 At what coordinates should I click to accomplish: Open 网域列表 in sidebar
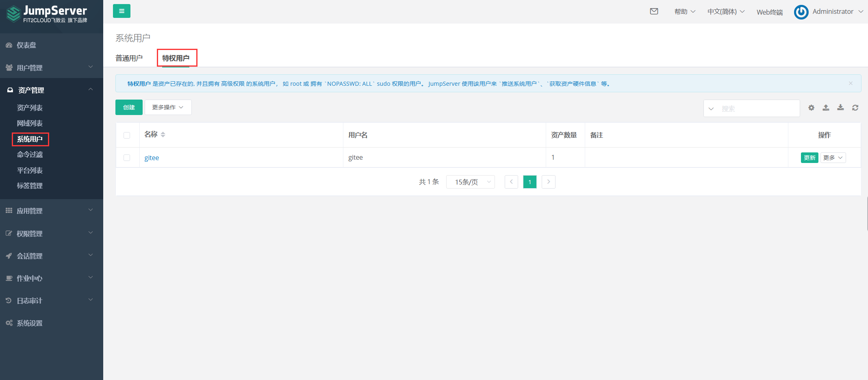pos(30,123)
